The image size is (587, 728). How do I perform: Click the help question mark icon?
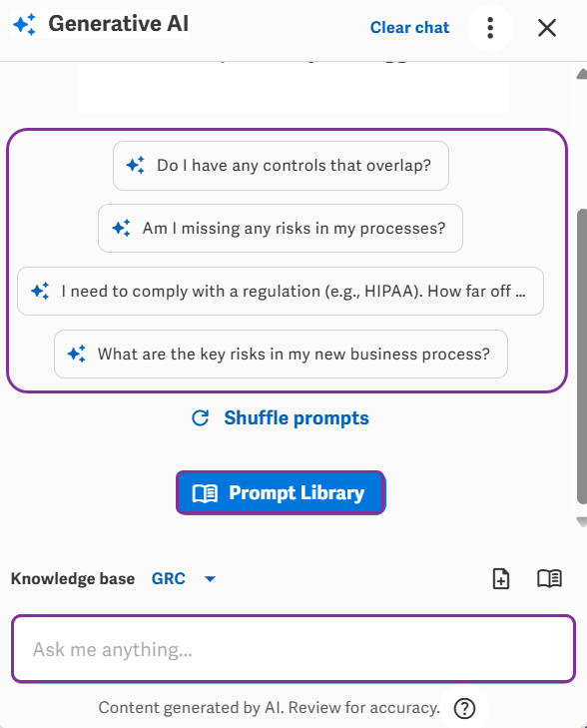click(464, 708)
